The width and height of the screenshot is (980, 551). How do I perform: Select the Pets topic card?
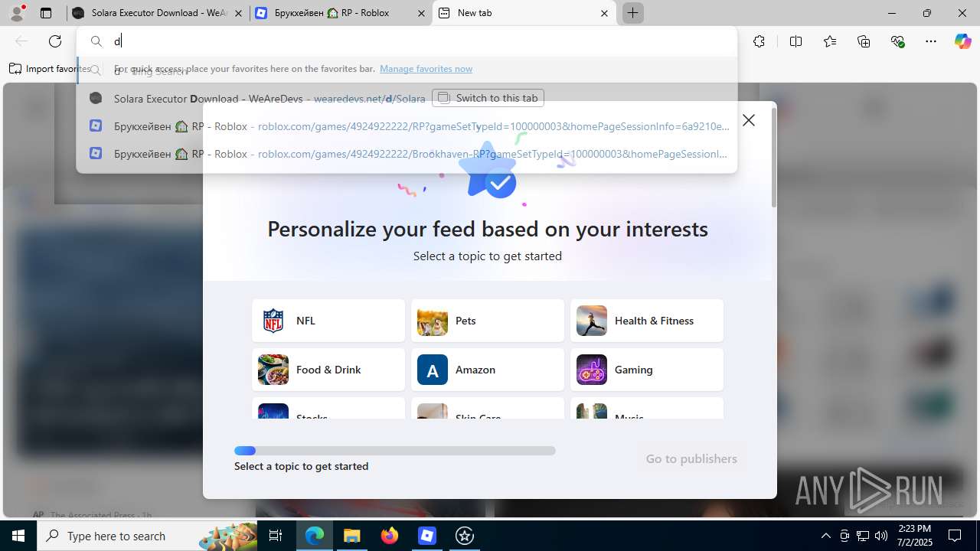tap(488, 321)
